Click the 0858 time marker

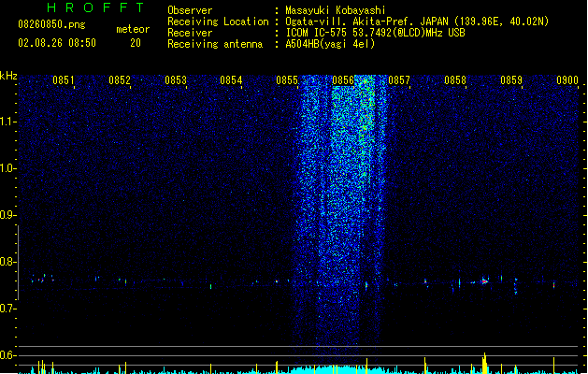455,80
